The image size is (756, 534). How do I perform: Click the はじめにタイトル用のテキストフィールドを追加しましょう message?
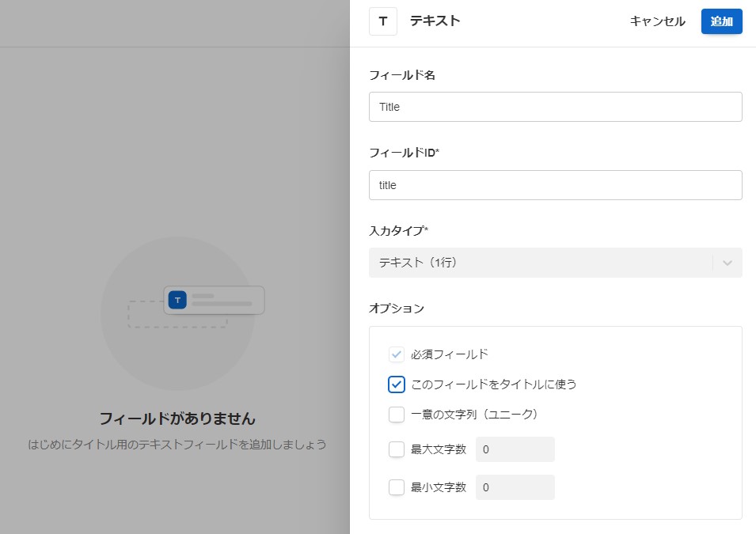point(177,445)
